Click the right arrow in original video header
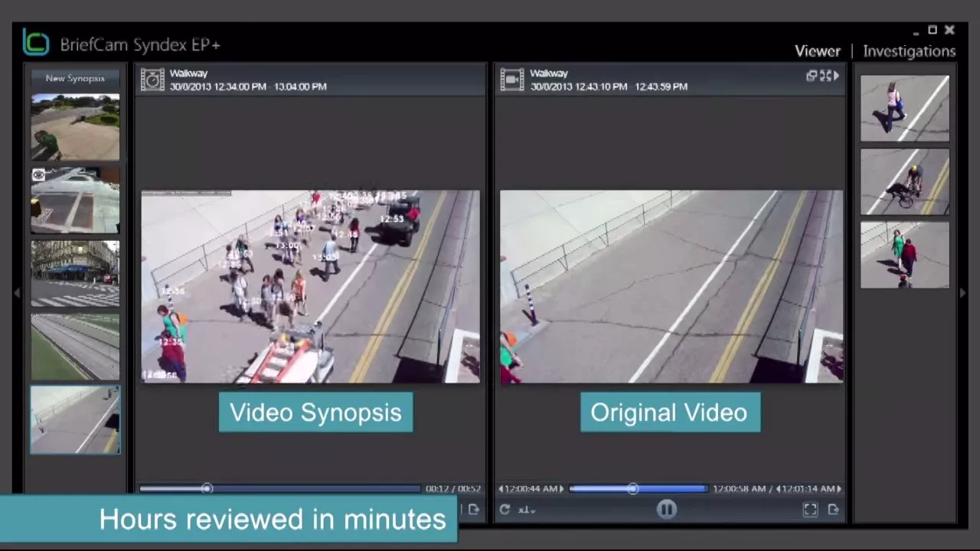This screenshot has height=551, width=980. point(836,76)
